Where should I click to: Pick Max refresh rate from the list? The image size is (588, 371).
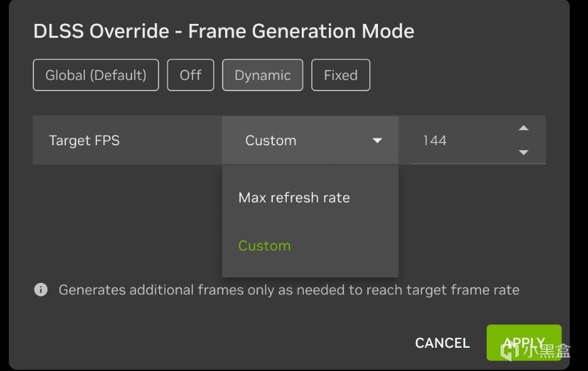(294, 197)
